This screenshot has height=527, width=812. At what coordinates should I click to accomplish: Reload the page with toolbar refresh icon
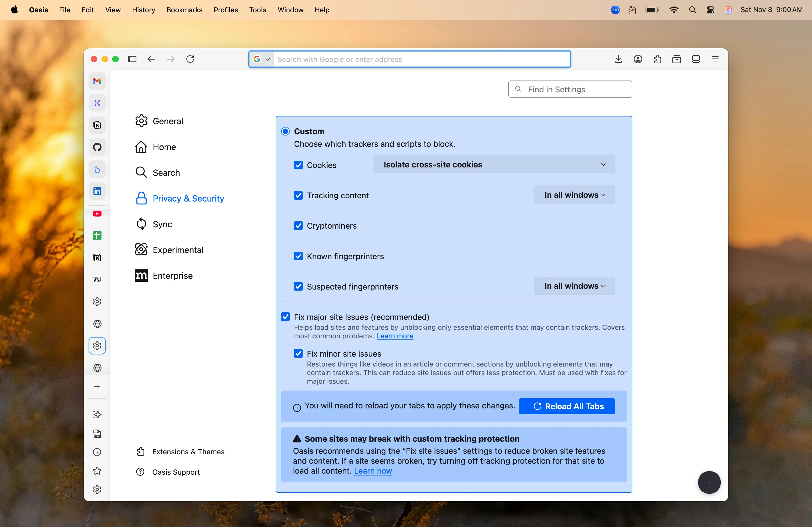click(190, 59)
